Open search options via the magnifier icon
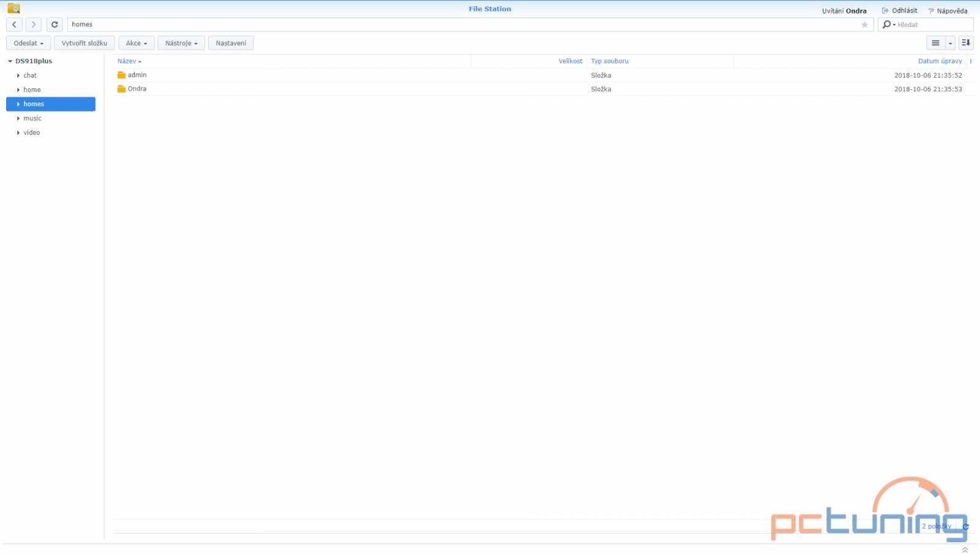980x555 pixels. 888,25
